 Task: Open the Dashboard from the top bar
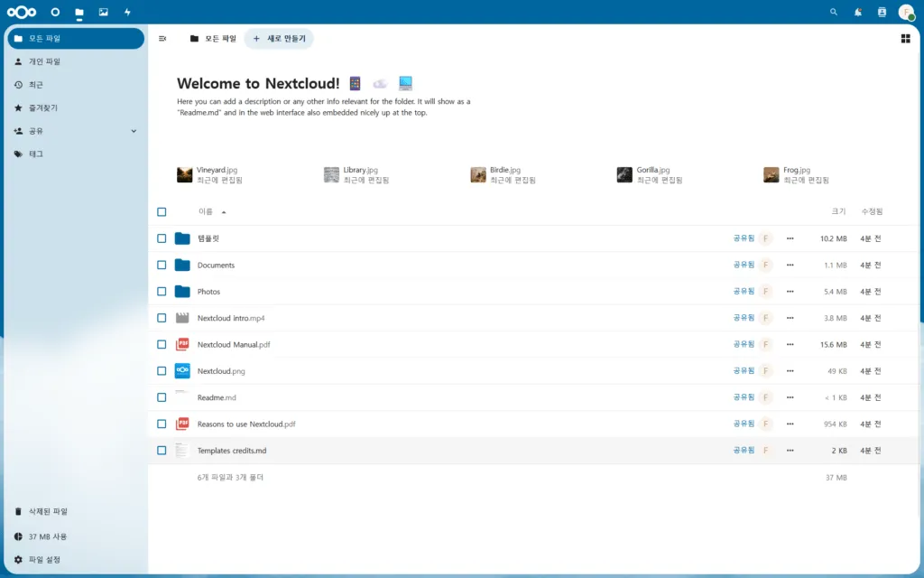click(x=54, y=12)
